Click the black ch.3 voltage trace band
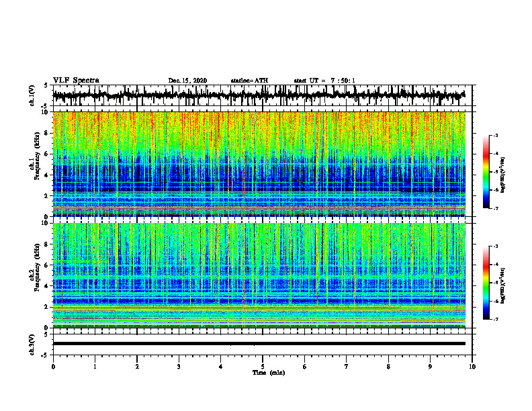Image resolution: width=532 pixels, height=411 pixels. click(259, 344)
